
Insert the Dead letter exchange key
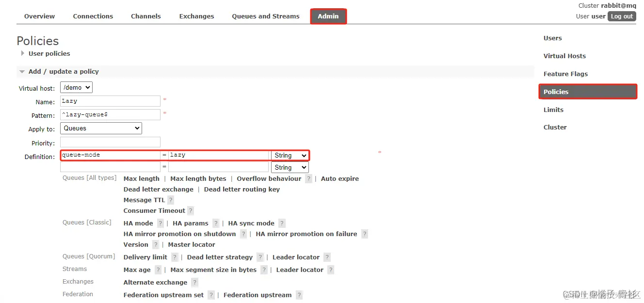coord(159,190)
